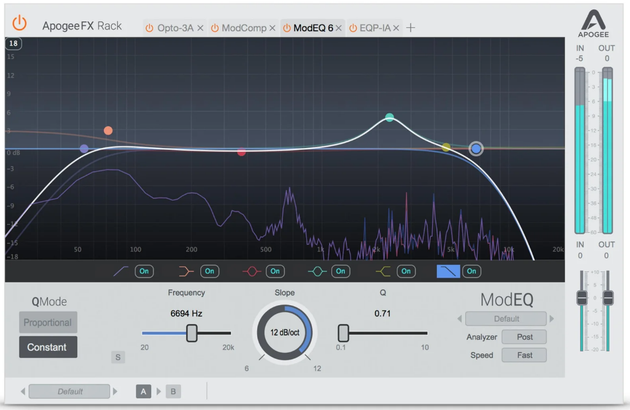The height and width of the screenshot is (410, 630).
Task: Click the output gain fader handle
Action: (608, 298)
